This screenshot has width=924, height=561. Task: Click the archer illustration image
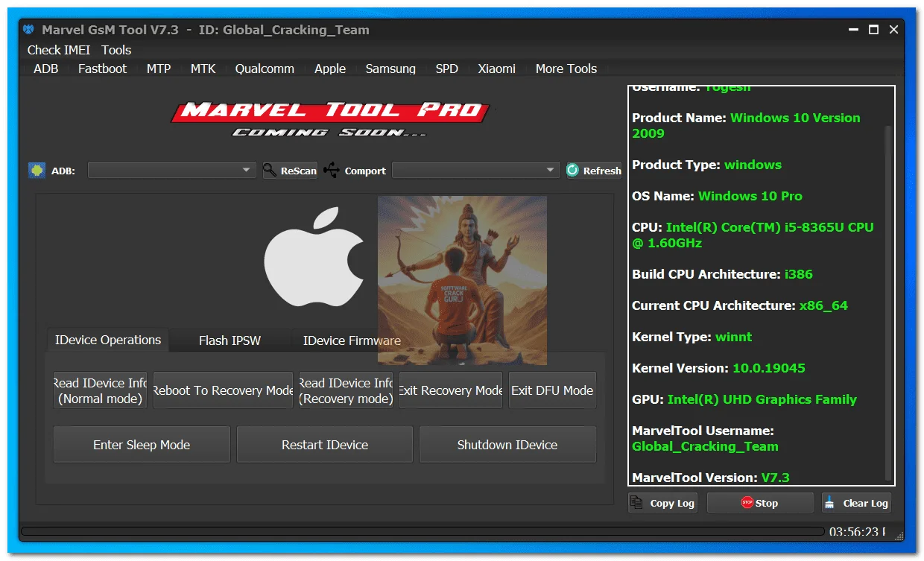[x=462, y=280]
